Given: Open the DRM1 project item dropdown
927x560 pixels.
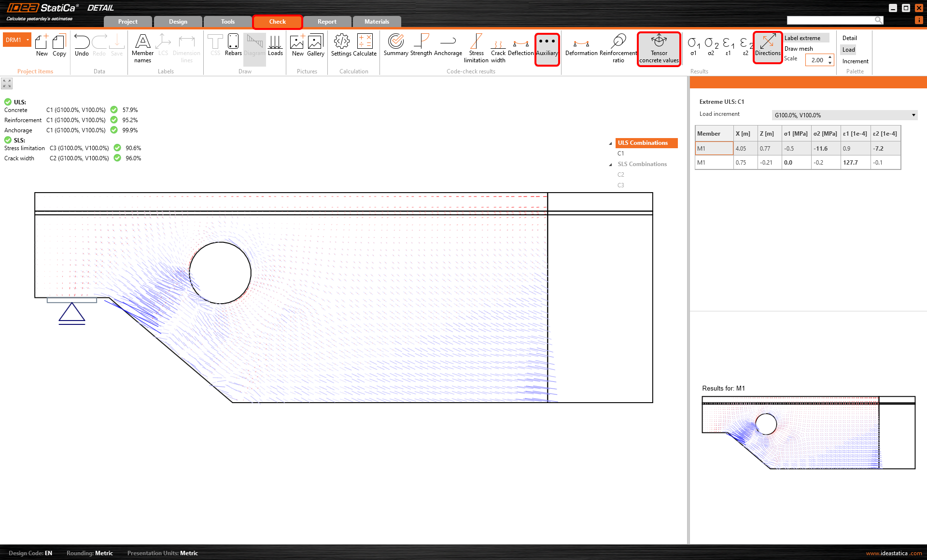Looking at the screenshot, I should (x=28, y=40).
